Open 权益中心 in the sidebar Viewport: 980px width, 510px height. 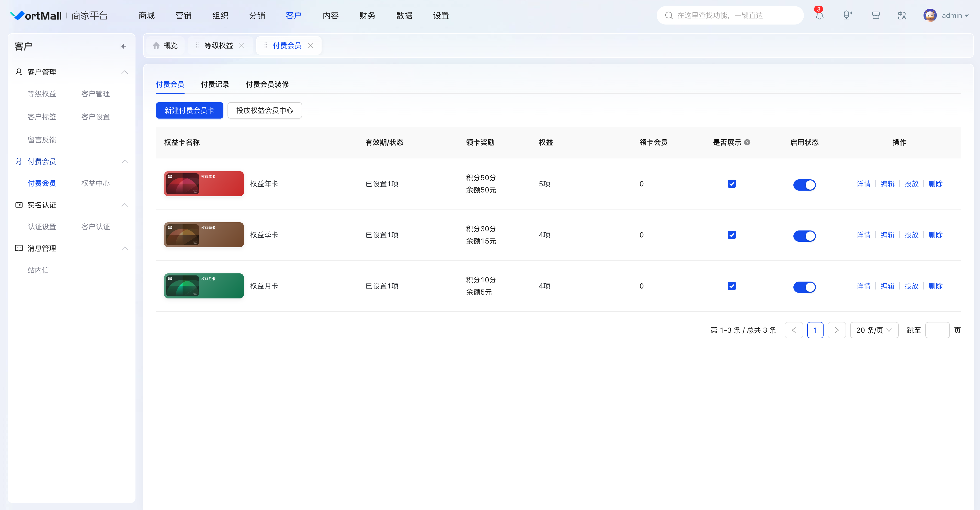(95, 183)
